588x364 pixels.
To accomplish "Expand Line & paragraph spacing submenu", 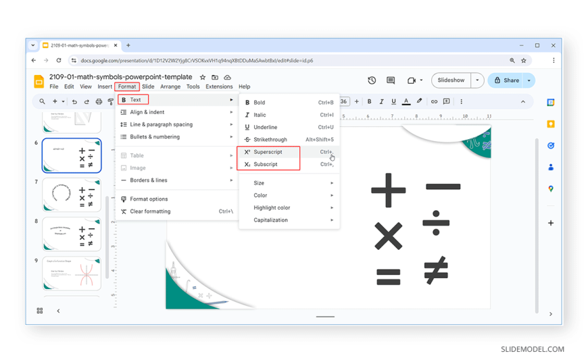I will (x=176, y=124).
